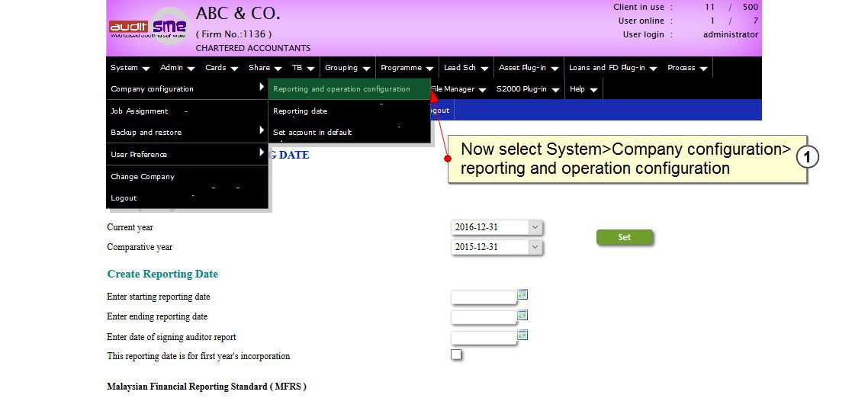This screenshot has height=398, width=868.
Task: Click Job Assignment in System menu
Action: point(140,111)
